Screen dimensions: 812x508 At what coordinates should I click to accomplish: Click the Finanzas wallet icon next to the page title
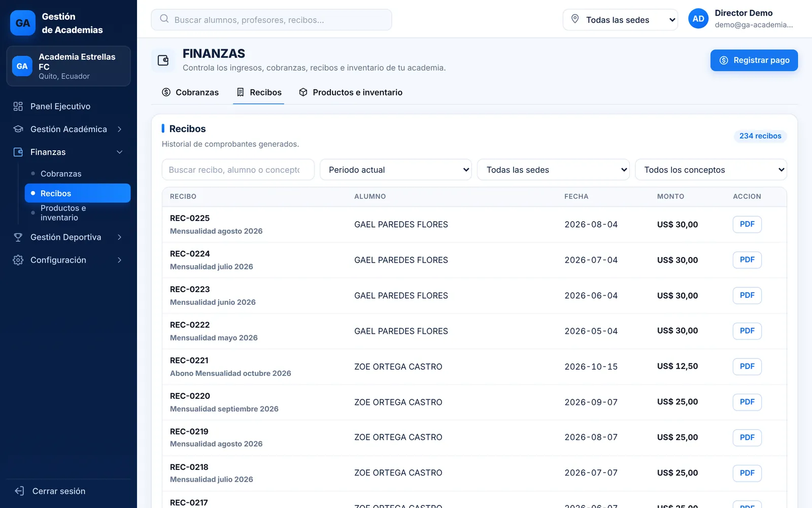(x=163, y=60)
